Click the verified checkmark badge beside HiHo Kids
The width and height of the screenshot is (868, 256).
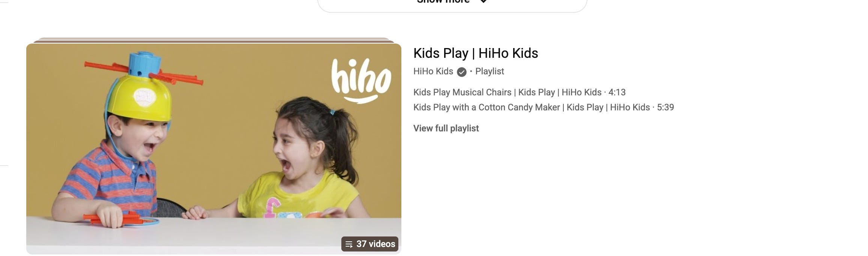coord(462,72)
